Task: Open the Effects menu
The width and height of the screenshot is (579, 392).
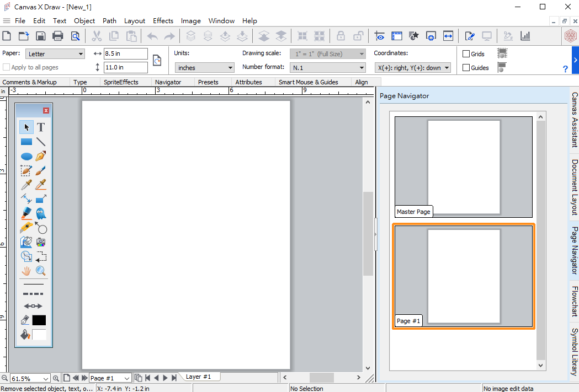Action: click(163, 20)
